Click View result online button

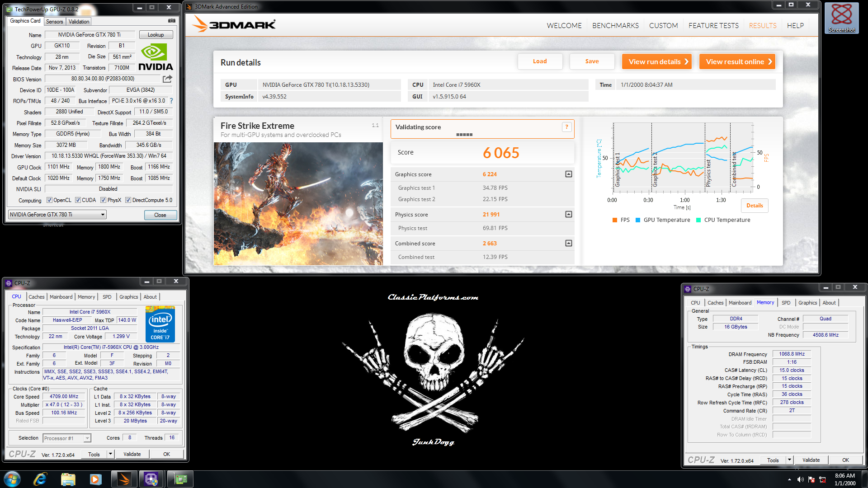pyautogui.click(x=737, y=61)
